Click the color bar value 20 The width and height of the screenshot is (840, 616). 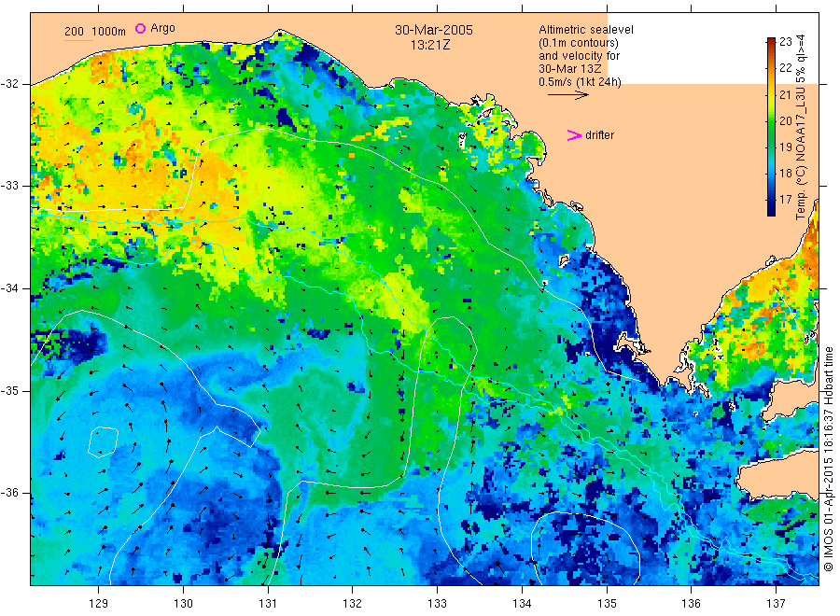pyautogui.click(x=785, y=121)
